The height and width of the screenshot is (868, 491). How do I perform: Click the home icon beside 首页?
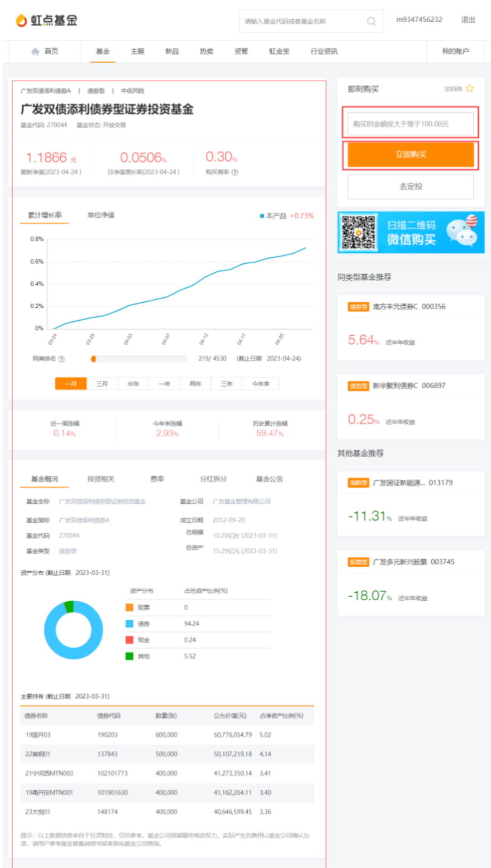pyautogui.click(x=35, y=51)
